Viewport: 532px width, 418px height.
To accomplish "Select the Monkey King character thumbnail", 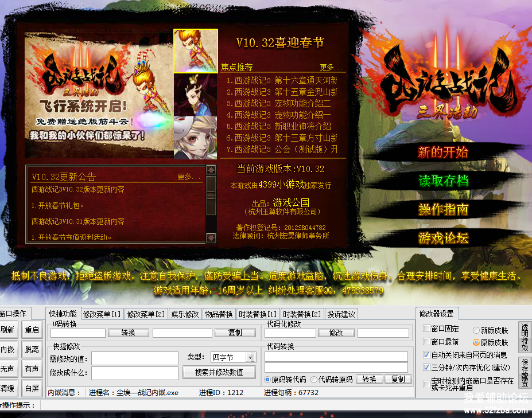I will pyautogui.click(x=196, y=51).
